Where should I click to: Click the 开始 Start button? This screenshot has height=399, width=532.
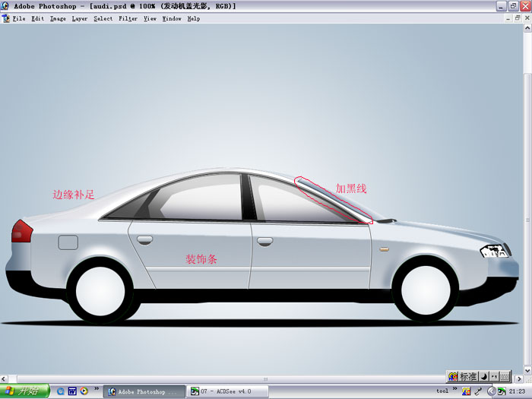[24, 391]
